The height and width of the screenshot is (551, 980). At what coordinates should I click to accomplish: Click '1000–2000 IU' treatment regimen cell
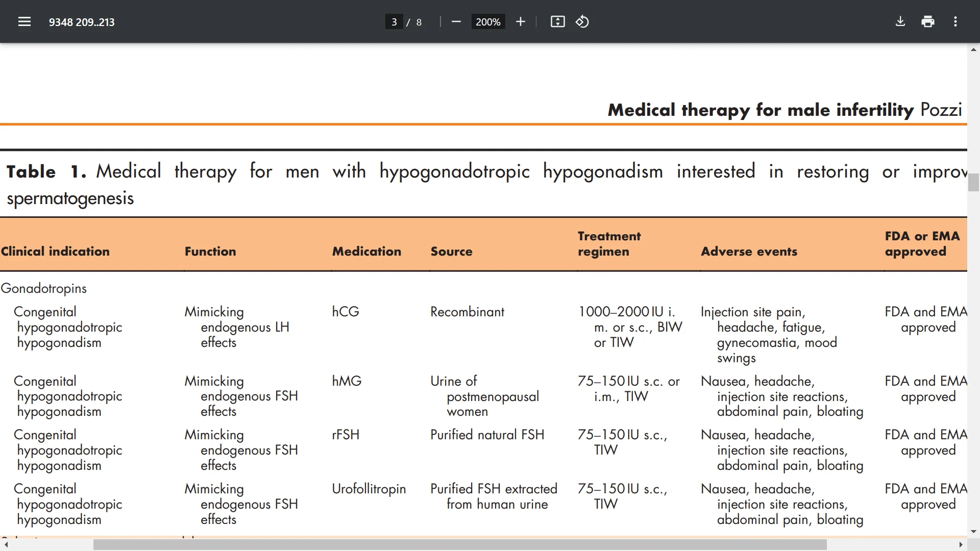click(x=630, y=327)
